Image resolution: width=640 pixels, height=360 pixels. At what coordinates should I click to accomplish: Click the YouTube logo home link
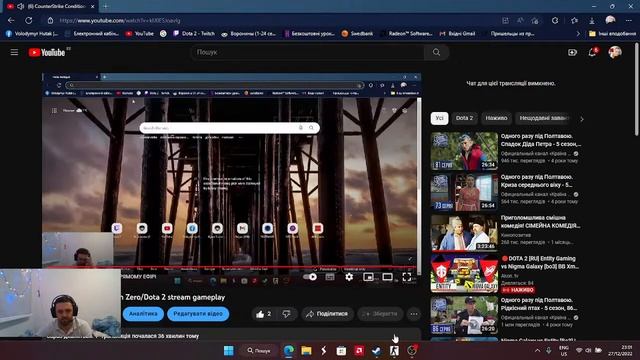point(47,52)
